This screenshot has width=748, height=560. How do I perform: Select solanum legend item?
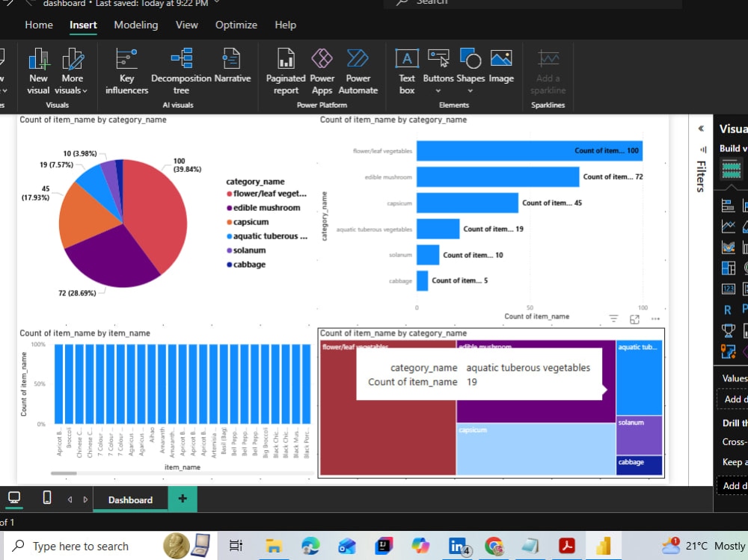[x=246, y=250]
